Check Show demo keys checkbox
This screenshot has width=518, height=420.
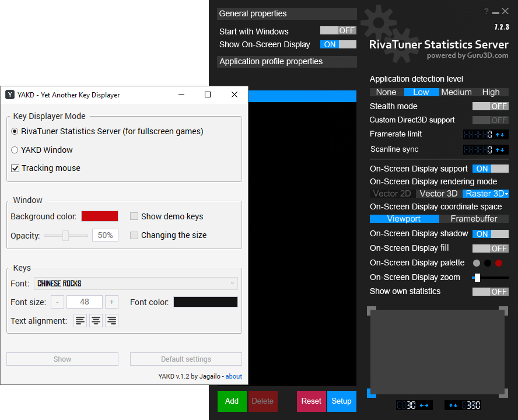pyautogui.click(x=134, y=216)
